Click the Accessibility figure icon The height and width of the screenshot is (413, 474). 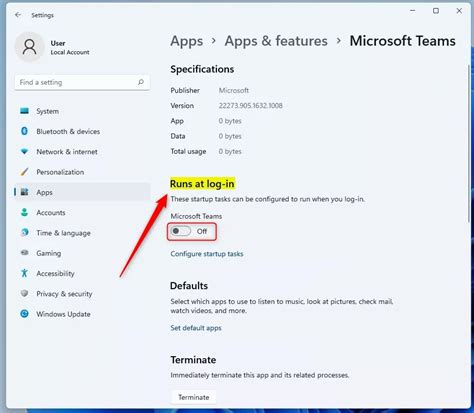point(24,273)
